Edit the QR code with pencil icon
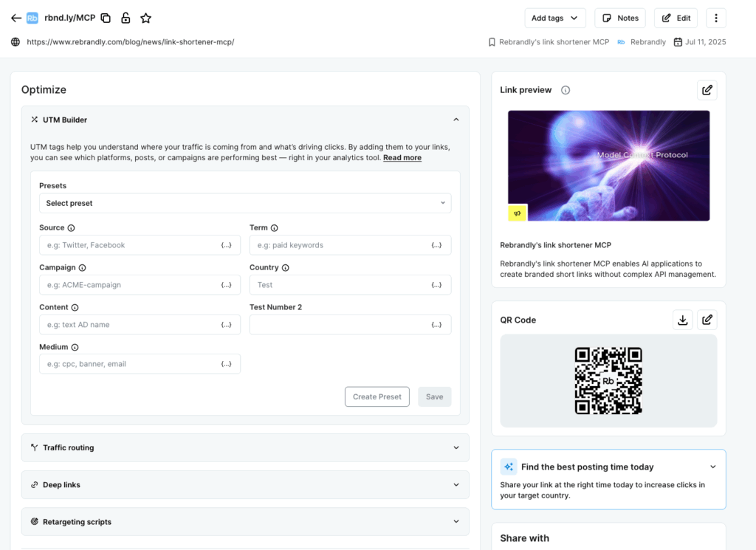 point(707,320)
